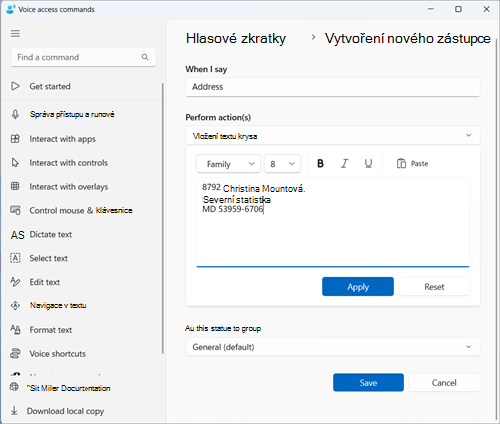Viewport: 500px width, 424px height.
Task: Click the text 'Severní statistika'
Action: (237, 200)
